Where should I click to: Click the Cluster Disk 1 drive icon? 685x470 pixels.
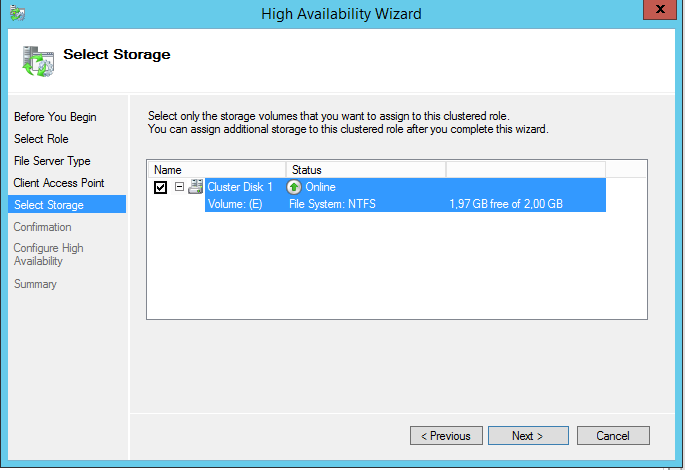[196, 187]
